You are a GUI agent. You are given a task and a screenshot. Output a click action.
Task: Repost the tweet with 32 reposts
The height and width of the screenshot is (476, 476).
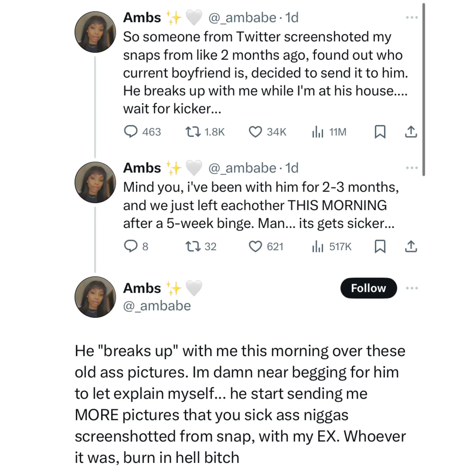click(x=193, y=246)
